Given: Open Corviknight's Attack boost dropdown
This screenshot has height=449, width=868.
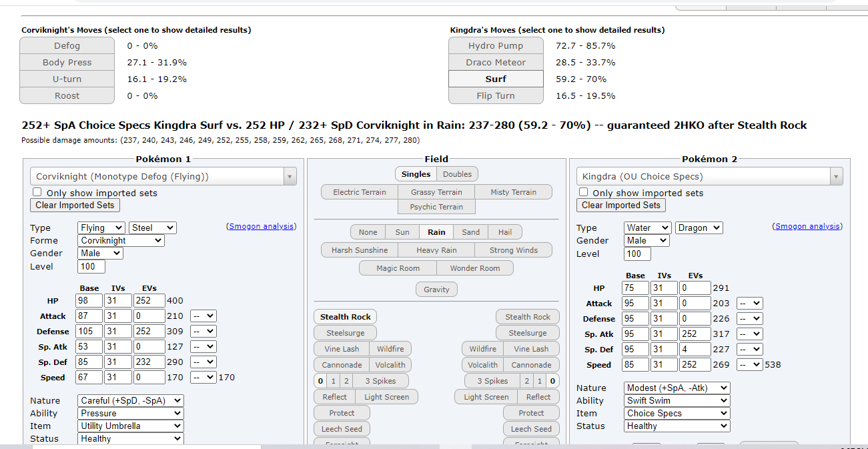Looking at the screenshot, I should 203,316.
